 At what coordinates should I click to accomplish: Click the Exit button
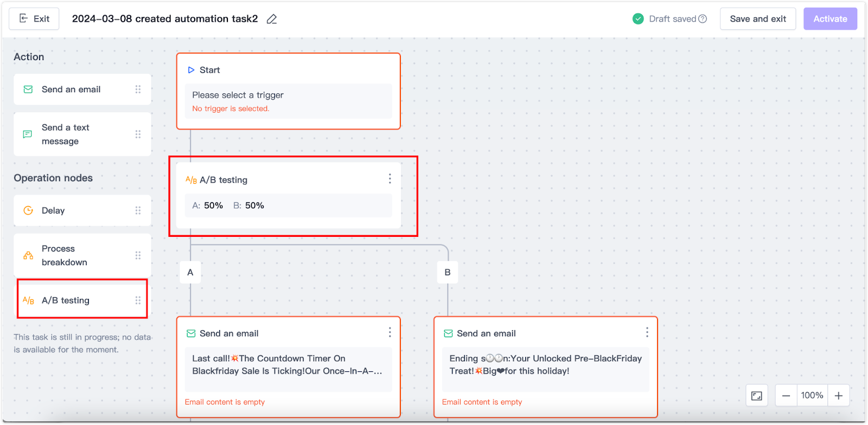[34, 19]
